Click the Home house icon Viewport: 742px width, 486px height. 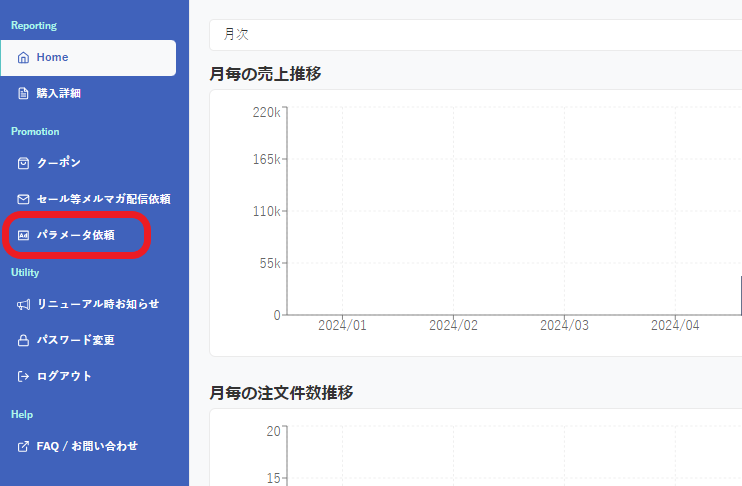click(x=23, y=58)
